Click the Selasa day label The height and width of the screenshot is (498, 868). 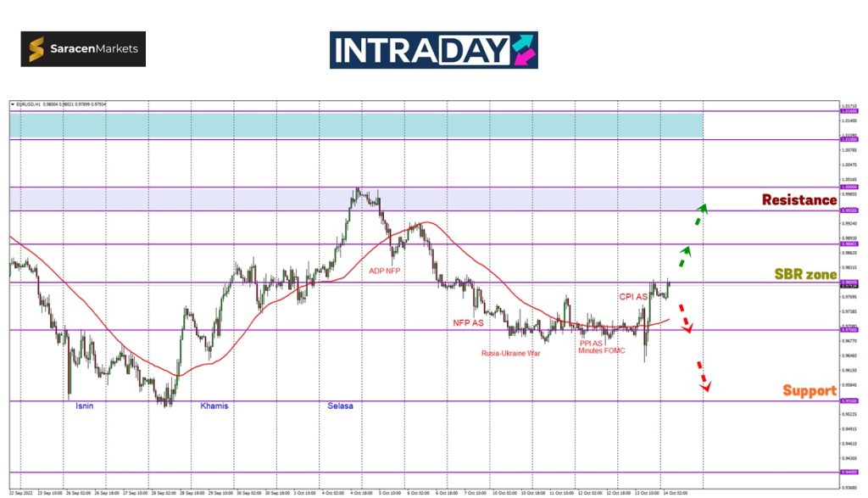coord(340,406)
